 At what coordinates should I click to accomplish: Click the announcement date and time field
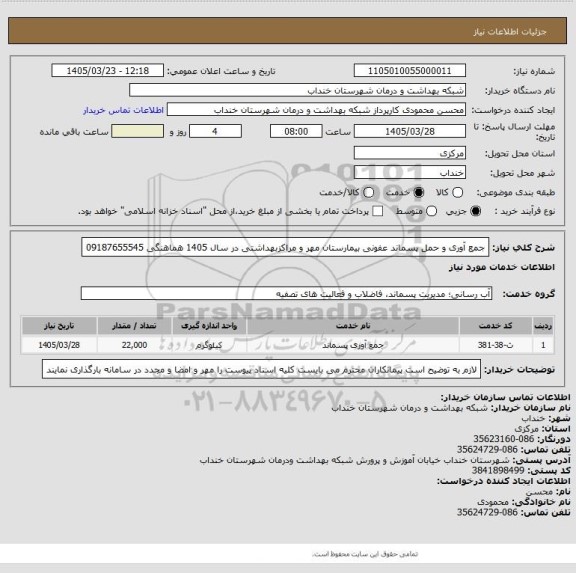point(108,71)
